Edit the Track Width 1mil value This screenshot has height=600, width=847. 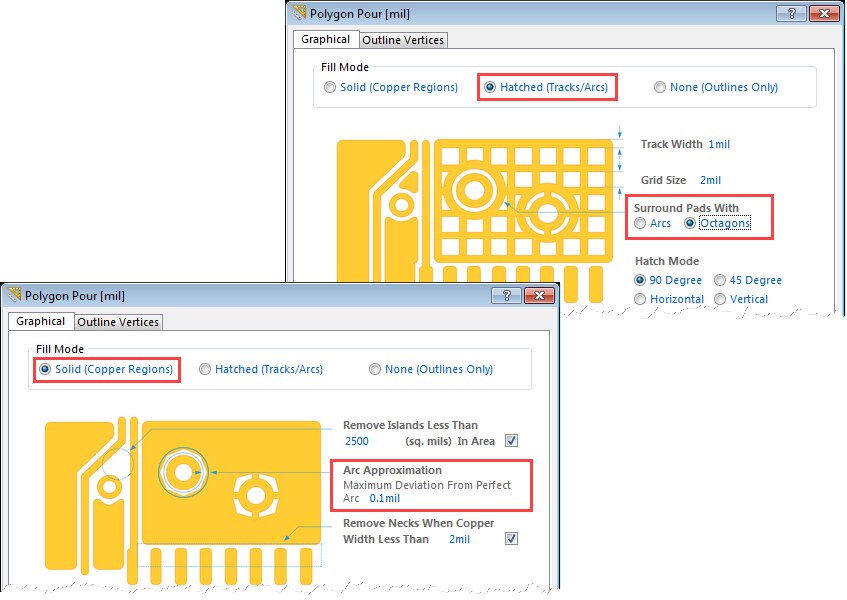coord(719,144)
